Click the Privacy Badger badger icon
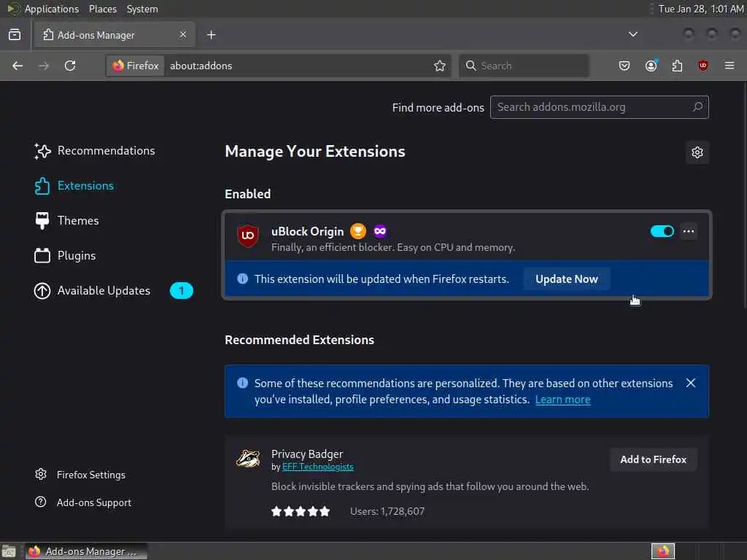 (248, 459)
